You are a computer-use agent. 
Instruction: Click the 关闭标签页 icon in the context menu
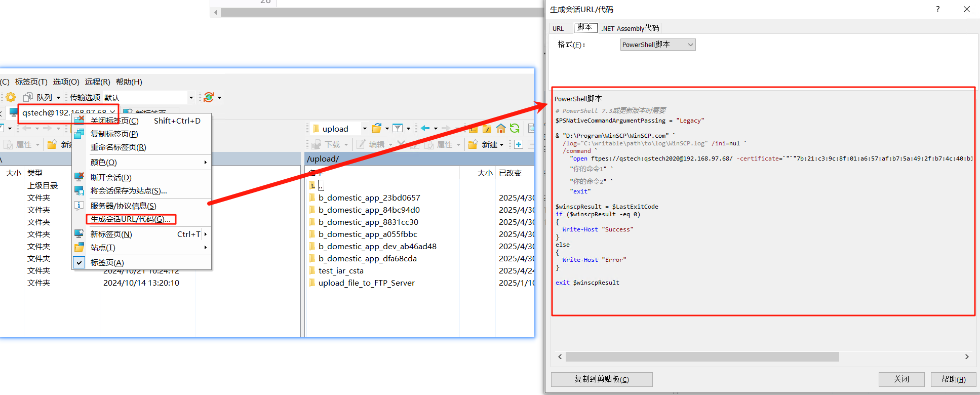coord(80,121)
